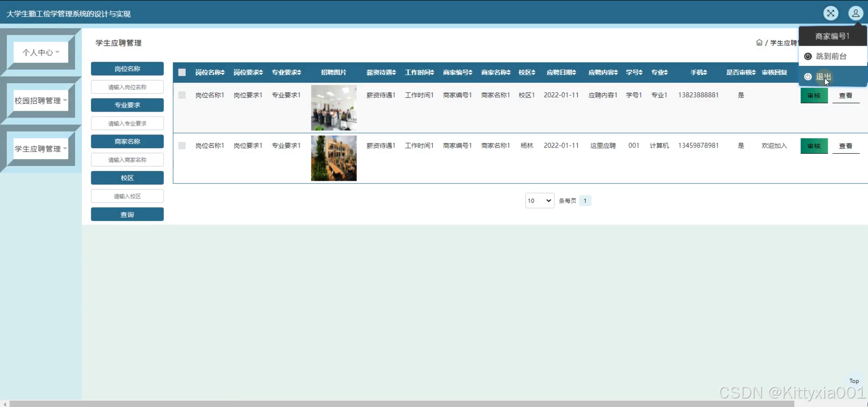This screenshot has height=407, width=868.
Task: Sort by 是否审核 column sort icon
Action: click(754, 72)
